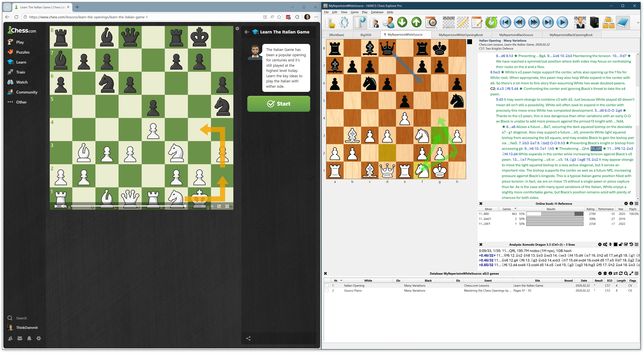Click the stop square in analysis panel
644x353 pixels.
click(x=615, y=244)
